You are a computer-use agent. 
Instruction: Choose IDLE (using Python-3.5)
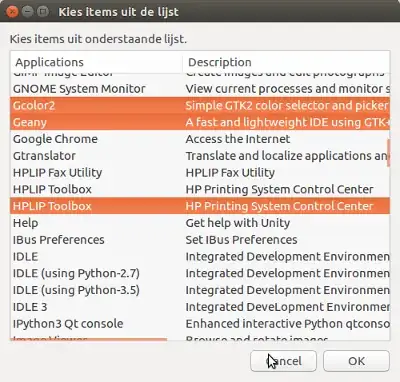pyautogui.click(x=200, y=290)
